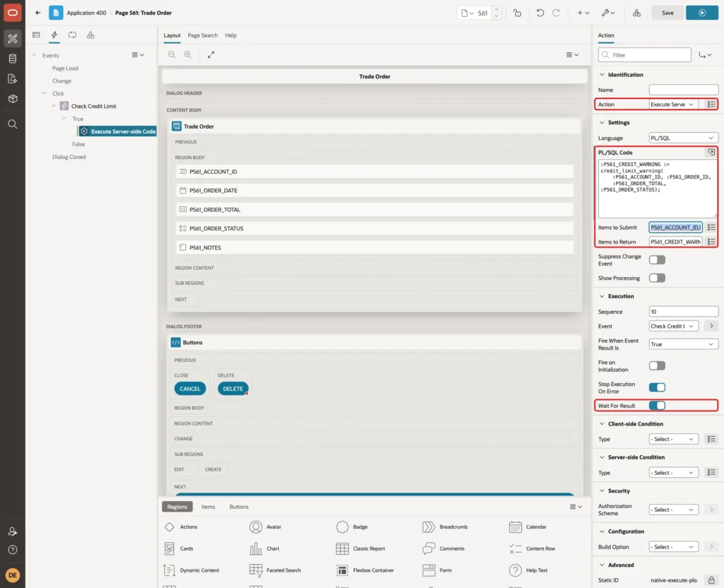Click the zoom in icon in Layout
Screen dimensions: 724x588
[x=188, y=54]
